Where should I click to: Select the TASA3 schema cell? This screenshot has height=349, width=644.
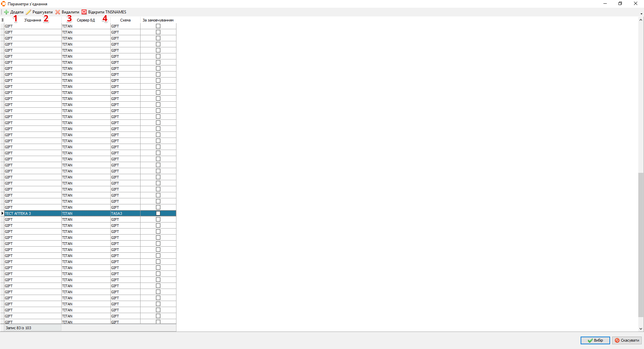(x=125, y=213)
